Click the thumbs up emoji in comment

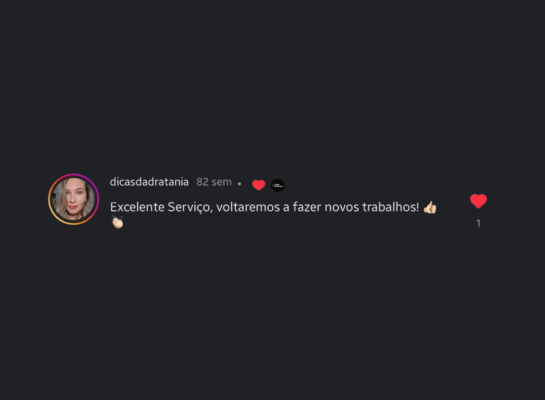(430, 207)
